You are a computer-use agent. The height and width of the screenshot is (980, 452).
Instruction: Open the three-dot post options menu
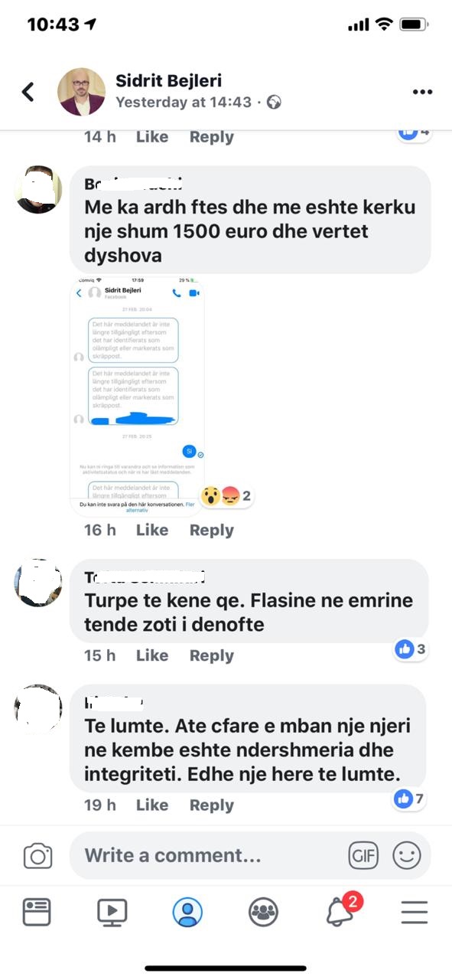point(422,92)
